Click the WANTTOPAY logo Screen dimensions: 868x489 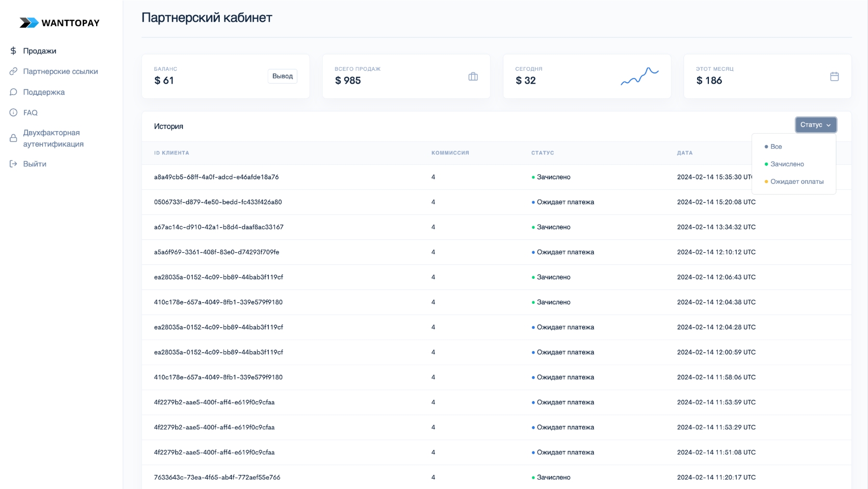pos(59,23)
